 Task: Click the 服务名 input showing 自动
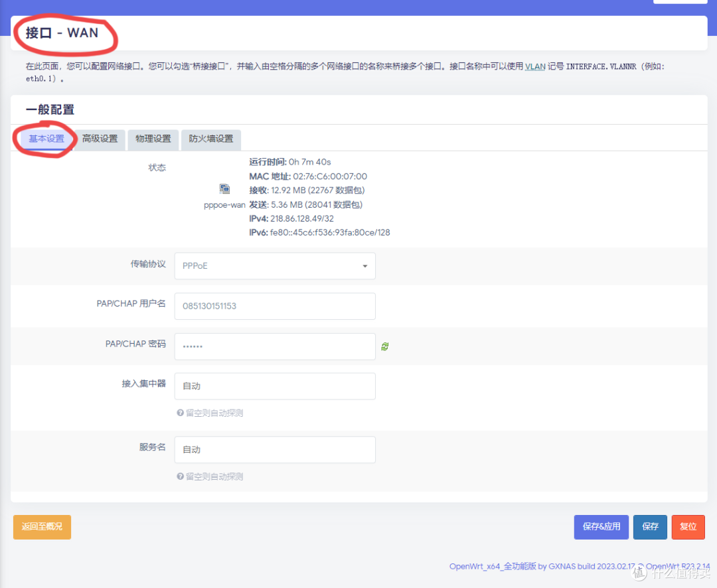pos(275,449)
